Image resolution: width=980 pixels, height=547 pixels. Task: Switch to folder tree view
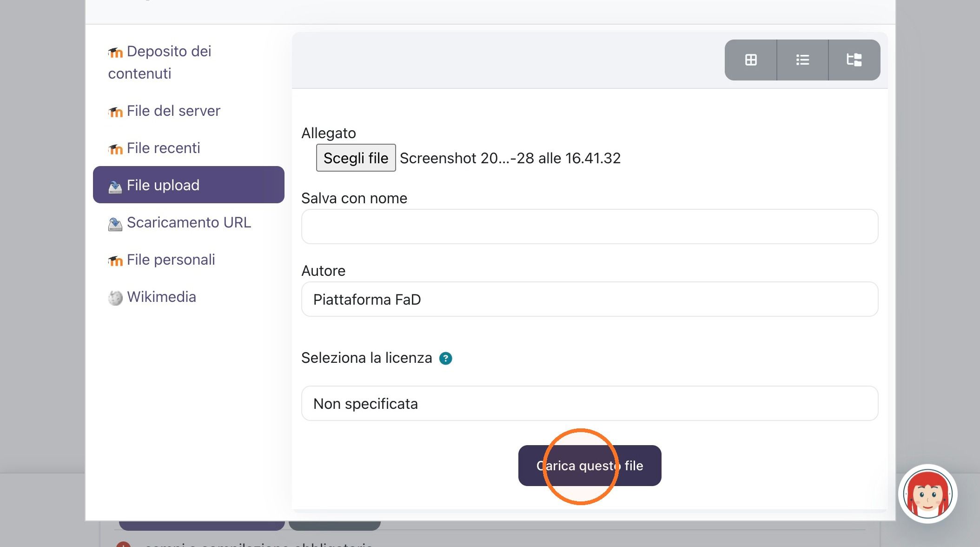coord(854,60)
